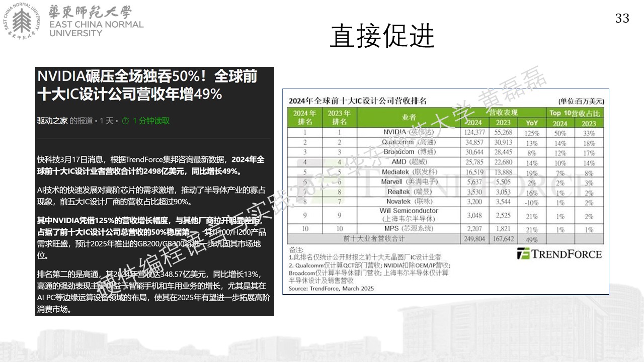Click Source: TrendForce, March 2025 line
Viewport: 644px width, 362px height.
click(332, 289)
